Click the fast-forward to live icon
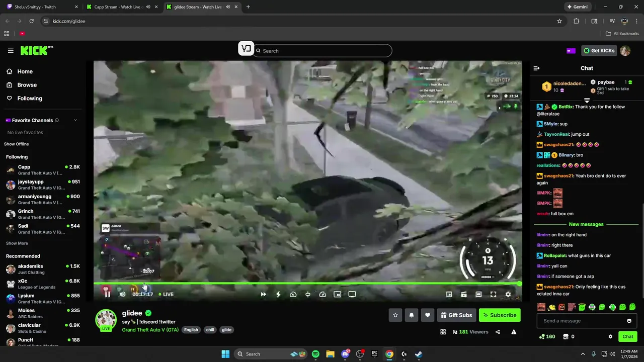Image resolution: width=644 pixels, height=362 pixels. (x=263, y=294)
